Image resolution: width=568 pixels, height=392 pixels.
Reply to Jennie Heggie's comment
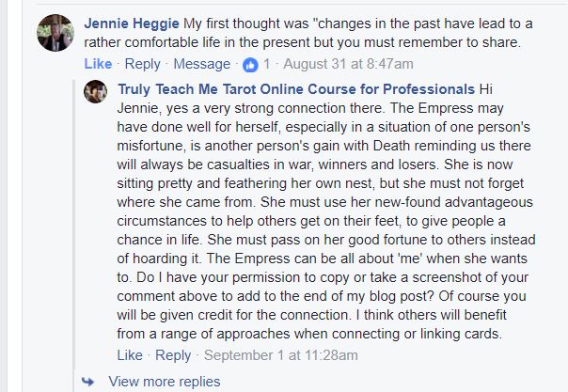coord(143,64)
